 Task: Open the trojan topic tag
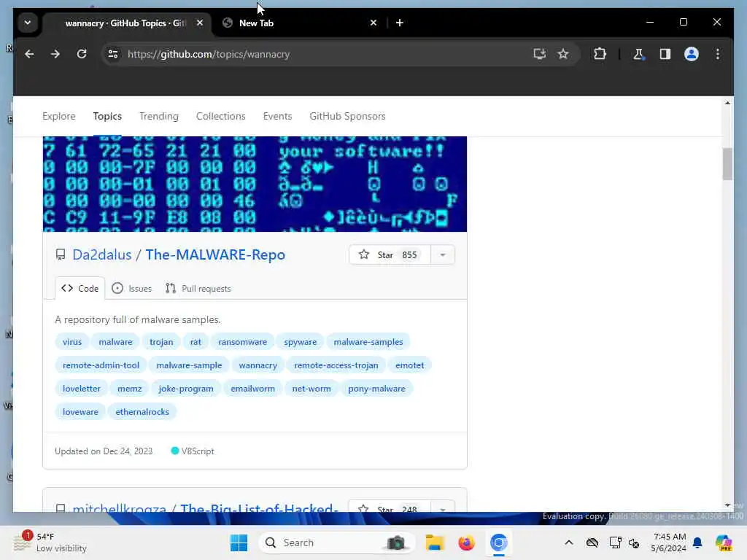(161, 342)
